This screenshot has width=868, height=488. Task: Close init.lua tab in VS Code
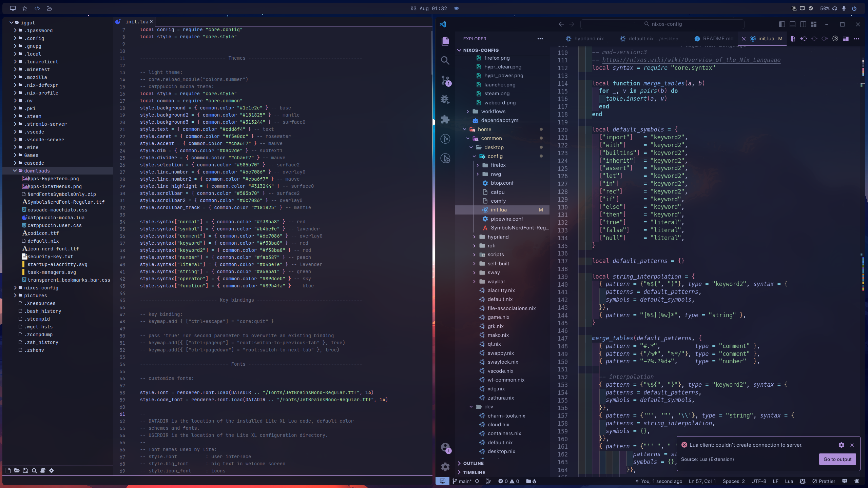(744, 39)
